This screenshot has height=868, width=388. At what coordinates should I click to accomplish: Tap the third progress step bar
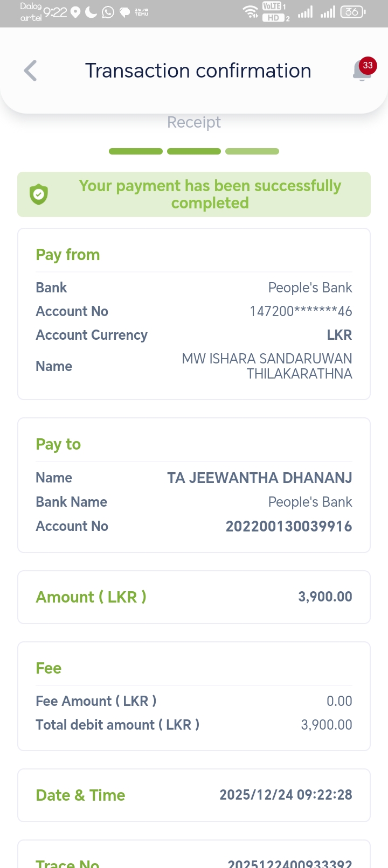coord(252,151)
